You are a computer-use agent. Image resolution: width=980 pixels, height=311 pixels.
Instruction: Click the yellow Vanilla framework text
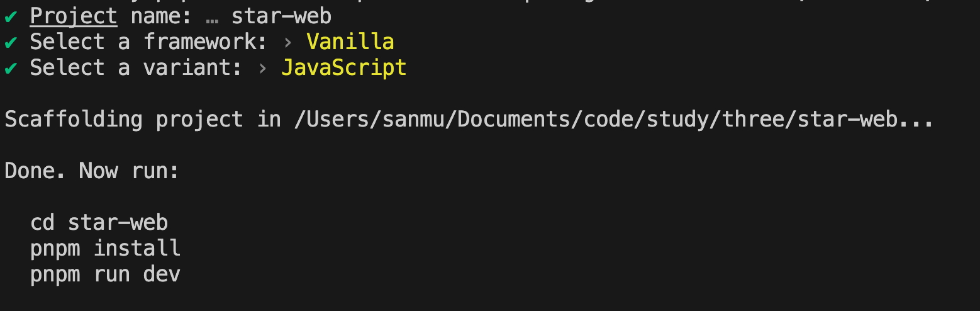[x=350, y=42]
